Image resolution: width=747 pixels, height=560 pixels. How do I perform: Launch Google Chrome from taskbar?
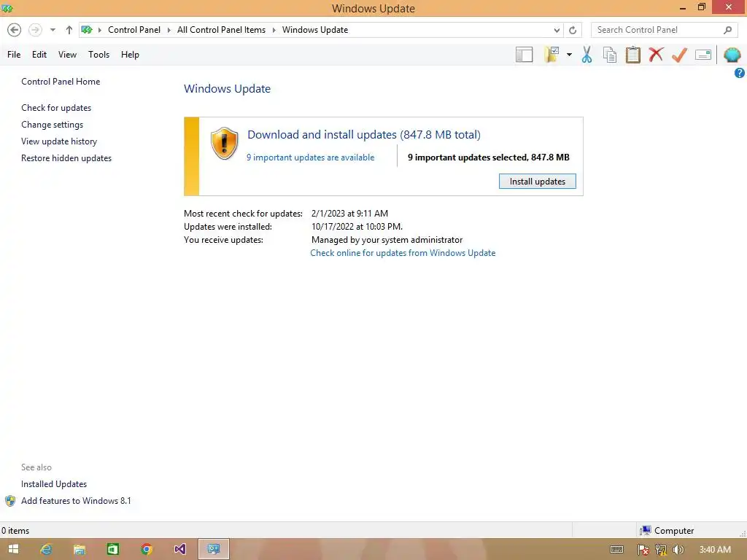click(x=146, y=549)
